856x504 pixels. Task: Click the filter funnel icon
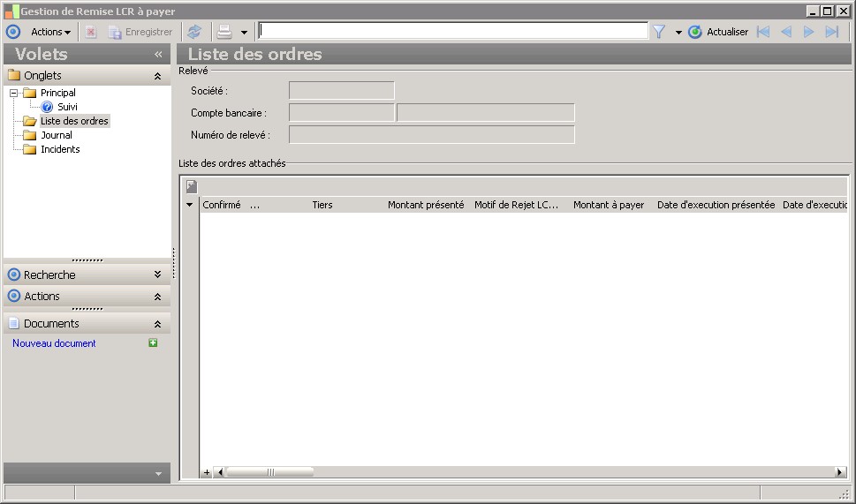(x=659, y=32)
